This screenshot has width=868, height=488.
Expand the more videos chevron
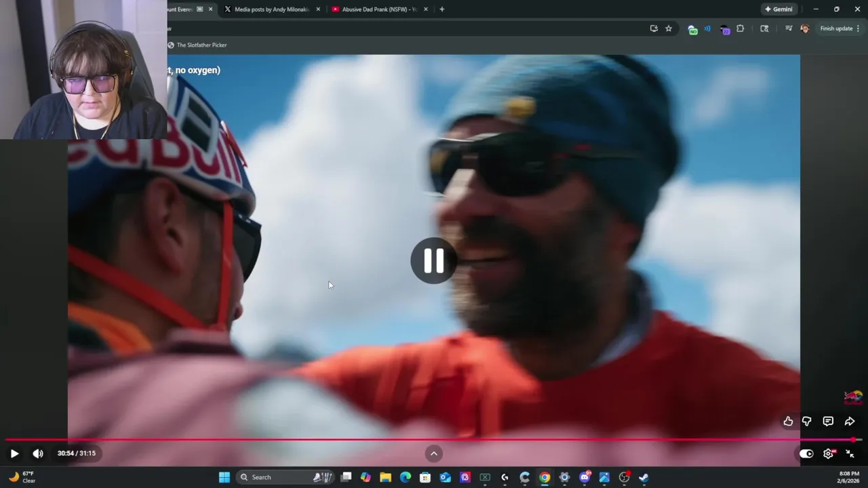pyautogui.click(x=434, y=453)
